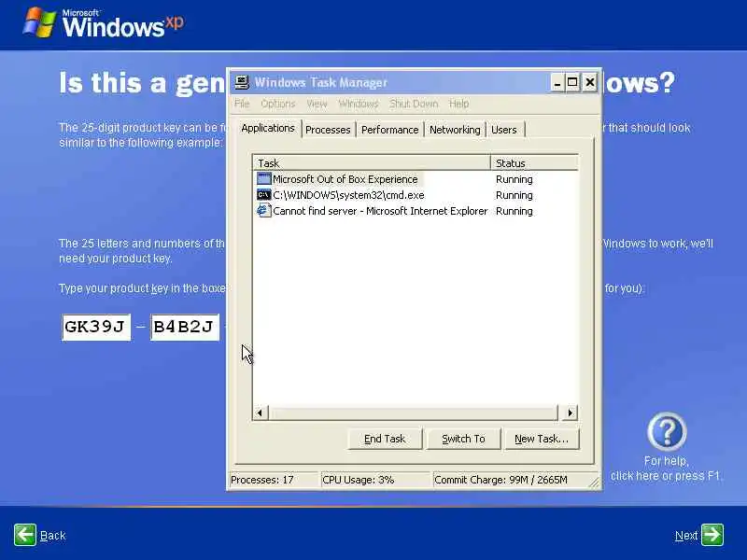This screenshot has width=747, height=560.
Task: Click the Windows XP logo flag
Action: [39, 21]
